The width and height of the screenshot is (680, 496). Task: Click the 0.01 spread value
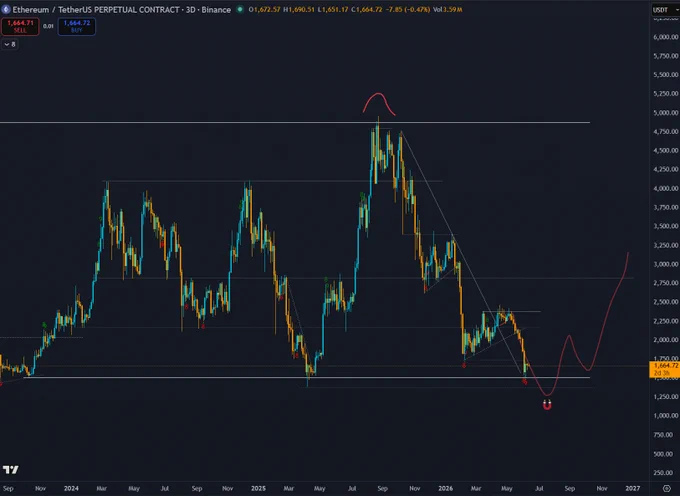coord(49,26)
